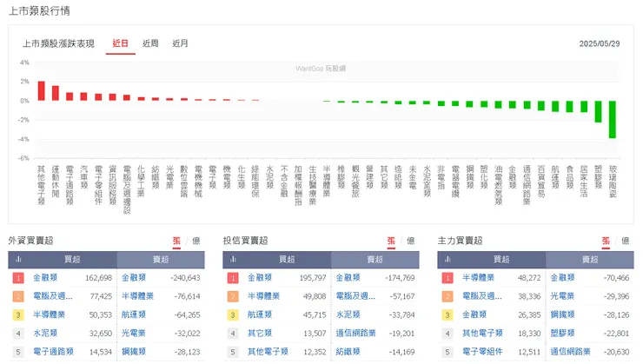Click the value -57,167 in 投信賣超
643x364 pixels.
click(402, 296)
